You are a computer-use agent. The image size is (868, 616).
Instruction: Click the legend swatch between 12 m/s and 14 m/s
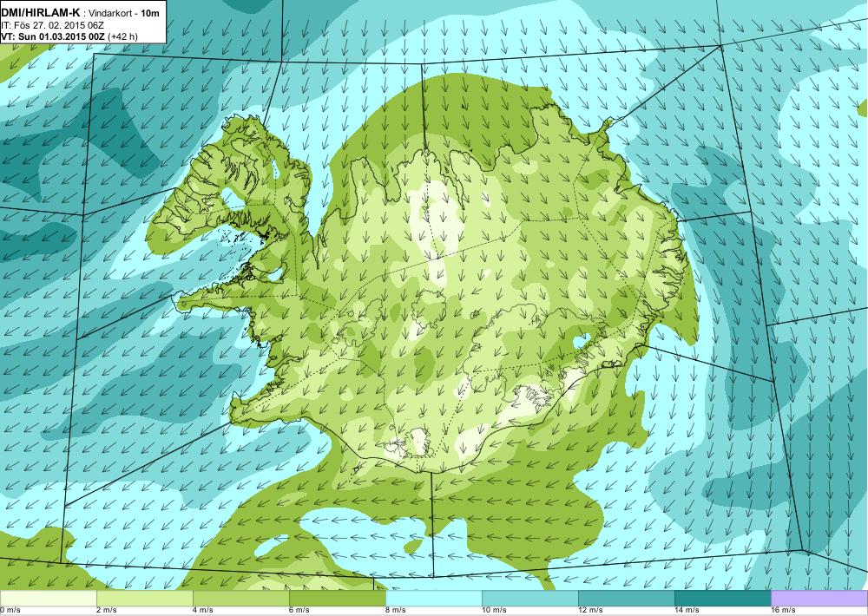point(626,599)
